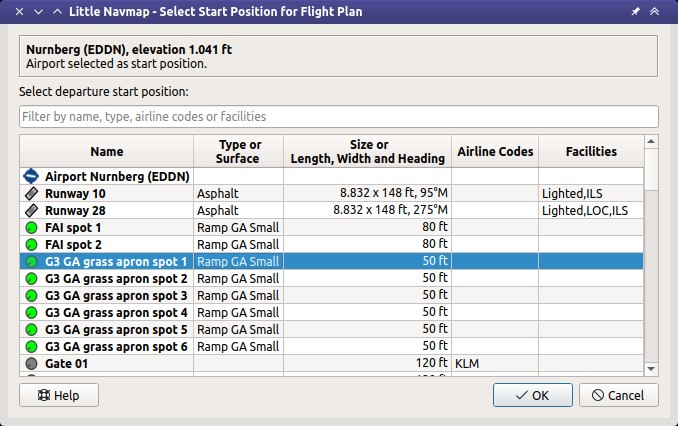The image size is (678, 426).
Task: Select G3 GA grass apron spot 6
Action: (x=332, y=347)
